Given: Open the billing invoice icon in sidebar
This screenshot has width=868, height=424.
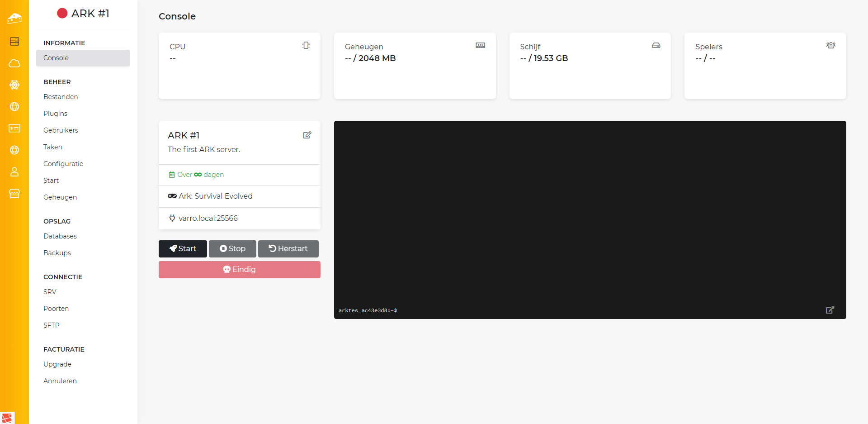Looking at the screenshot, I should point(14,129).
